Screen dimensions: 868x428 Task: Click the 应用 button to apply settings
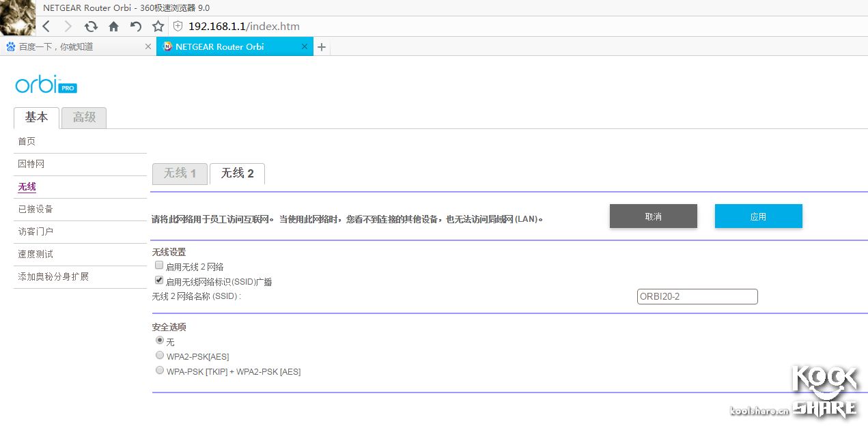click(x=759, y=216)
